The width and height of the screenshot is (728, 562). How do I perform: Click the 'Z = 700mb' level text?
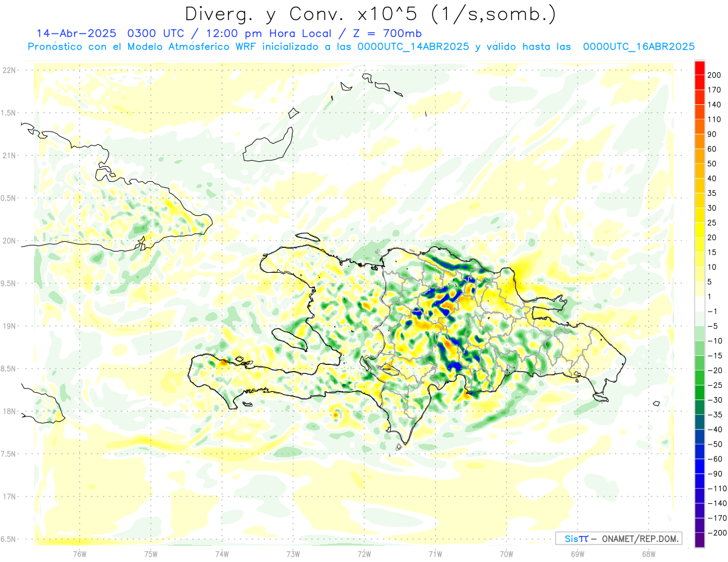pos(385,33)
